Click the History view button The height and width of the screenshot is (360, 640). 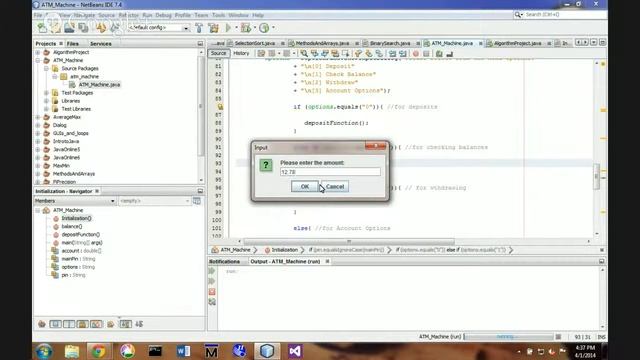click(241, 53)
